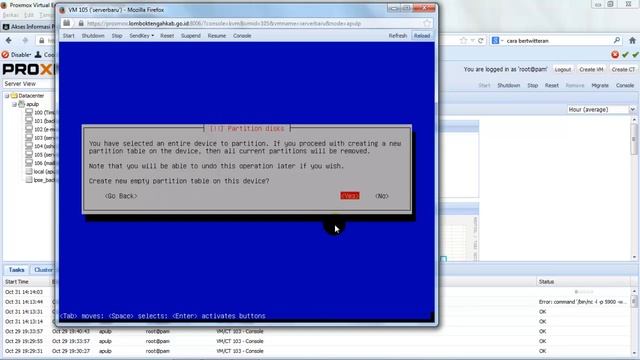Choose <Yes> in the Partition disks dialog
This screenshot has height=360, width=640.
click(x=350, y=196)
